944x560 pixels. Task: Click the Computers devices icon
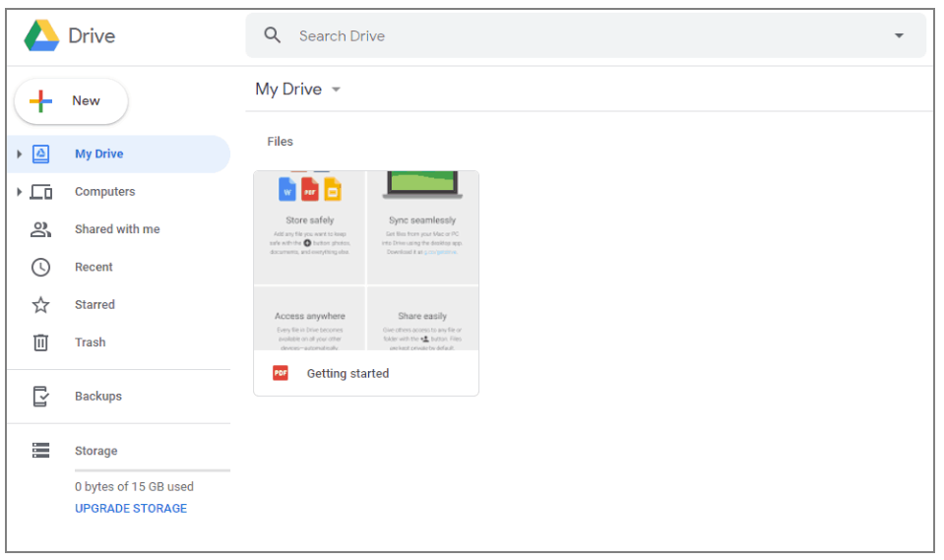(41, 192)
